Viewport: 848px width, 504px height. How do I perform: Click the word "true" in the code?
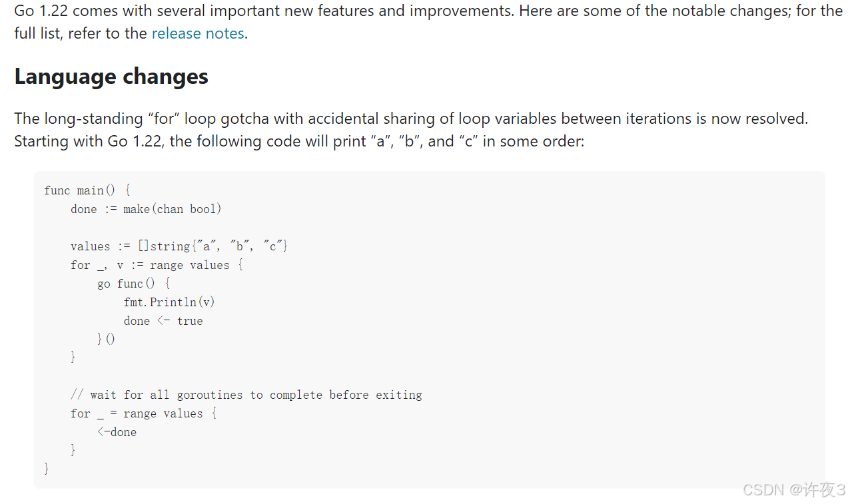tap(190, 321)
